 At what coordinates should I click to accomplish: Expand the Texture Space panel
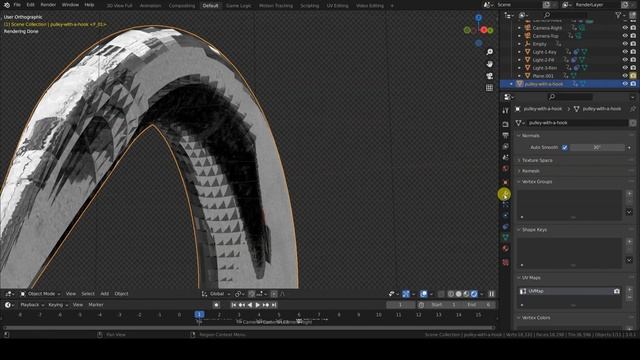click(x=537, y=160)
